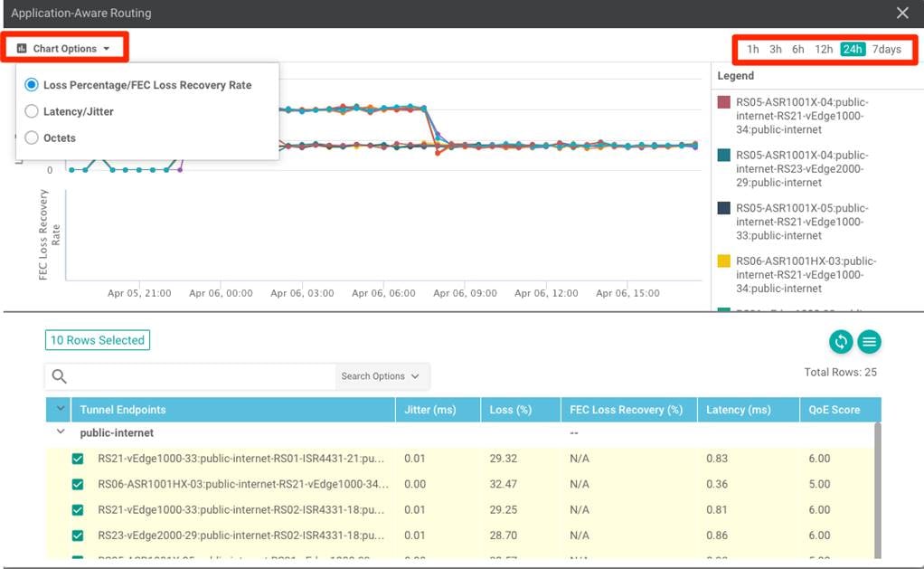The width and height of the screenshot is (924, 569).
Task: Switch chart range to 1h
Action: coord(752,49)
